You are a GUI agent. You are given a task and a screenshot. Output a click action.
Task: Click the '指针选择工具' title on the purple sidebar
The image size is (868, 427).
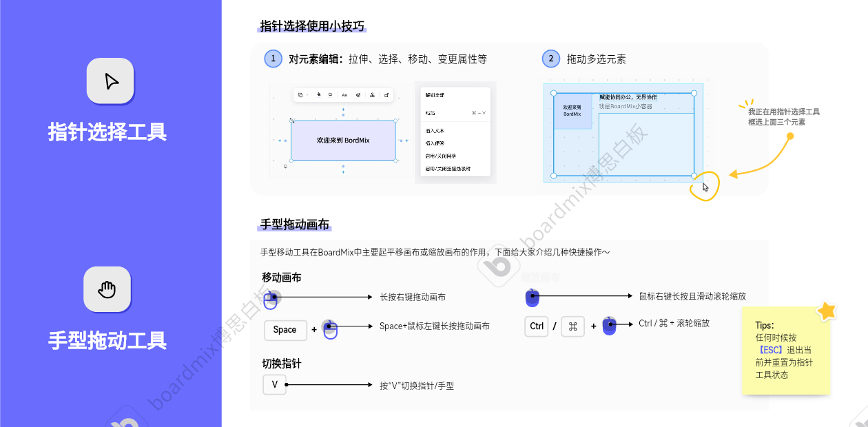[107, 132]
